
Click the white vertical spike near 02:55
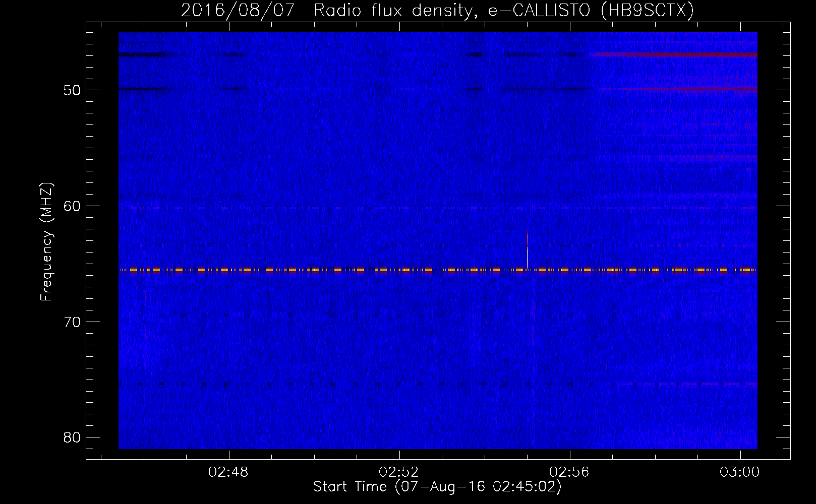click(x=527, y=250)
